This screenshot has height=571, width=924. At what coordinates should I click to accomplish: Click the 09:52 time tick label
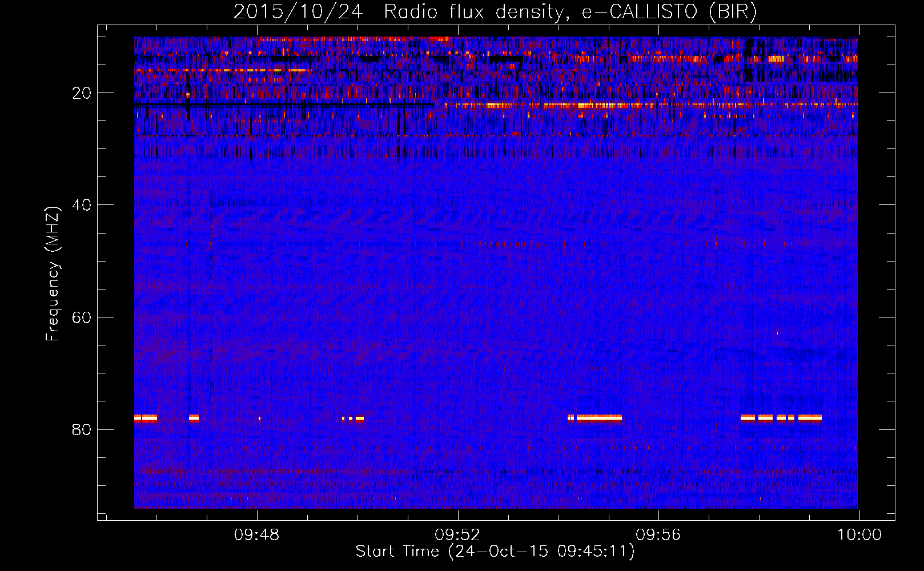click(x=457, y=535)
